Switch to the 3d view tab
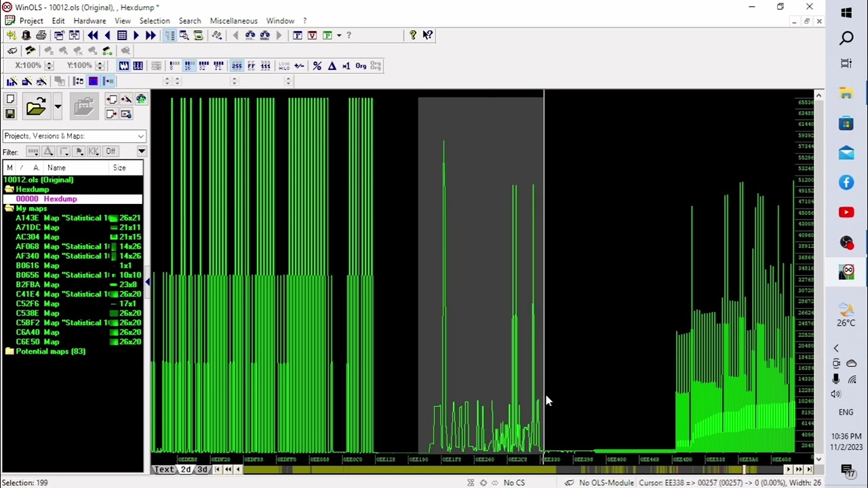868x488 pixels. pyautogui.click(x=202, y=469)
